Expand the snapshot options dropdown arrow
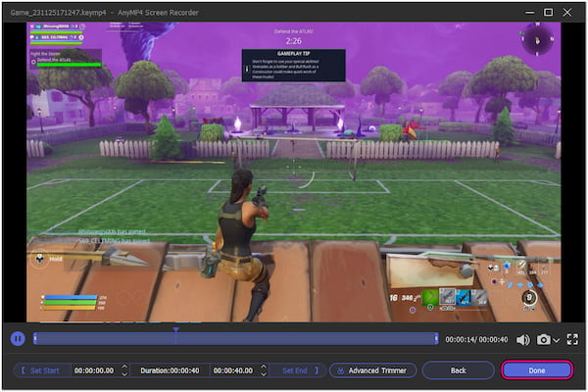The width and height of the screenshot is (588, 392). click(557, 339)
